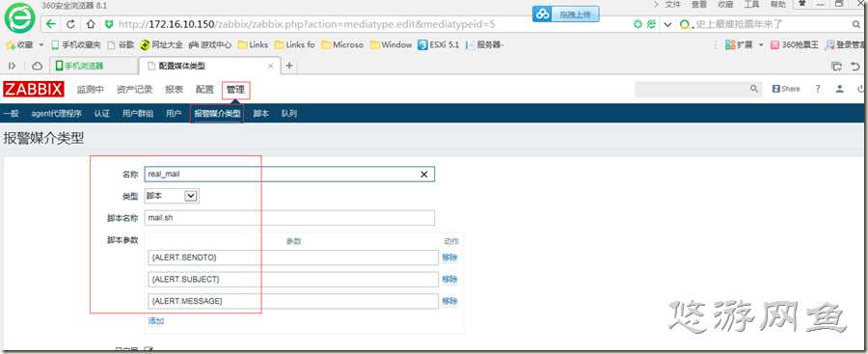The height and width of the screenshot is (354, 868).
Task: Click 添加 to add parameter
Action: 156,321
